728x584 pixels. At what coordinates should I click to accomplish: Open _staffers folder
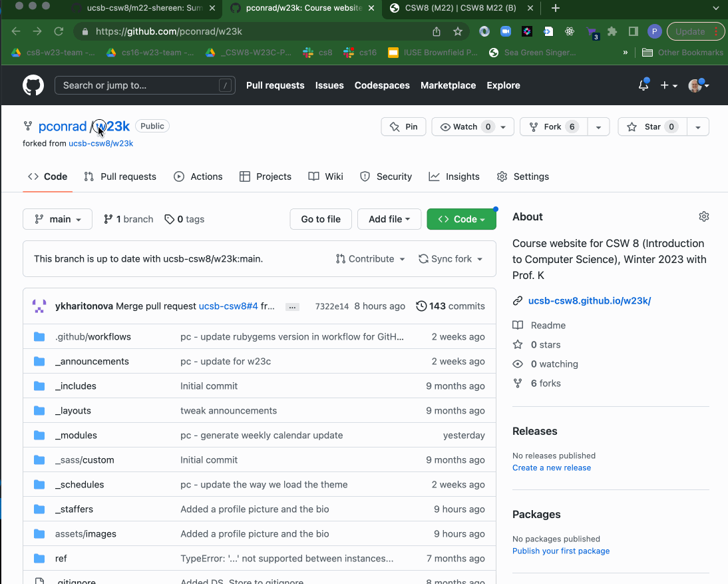(75, 509)
